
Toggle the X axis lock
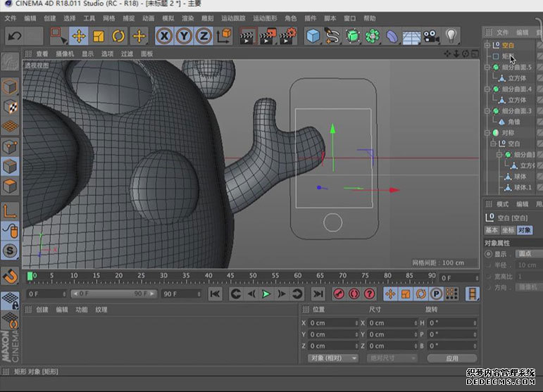click(x=164, y=36)
